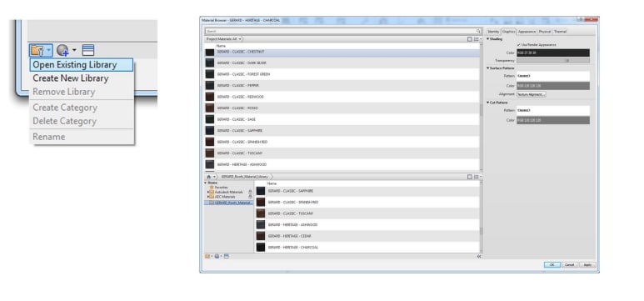Click the lock icon beside AEC Materials
The height and width of the screenshot is (301, 644).
pos(250,197)
